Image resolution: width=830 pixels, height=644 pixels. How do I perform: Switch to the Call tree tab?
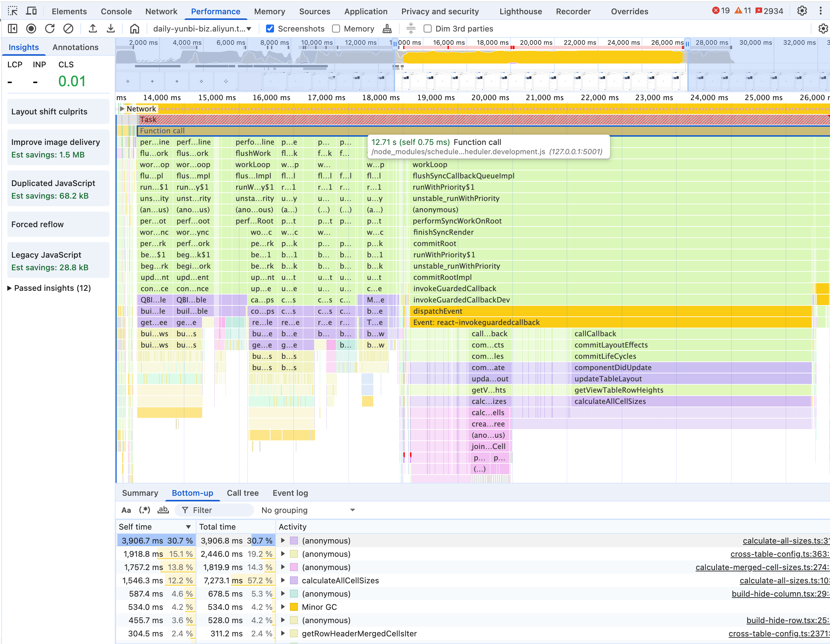pos(242,493)
